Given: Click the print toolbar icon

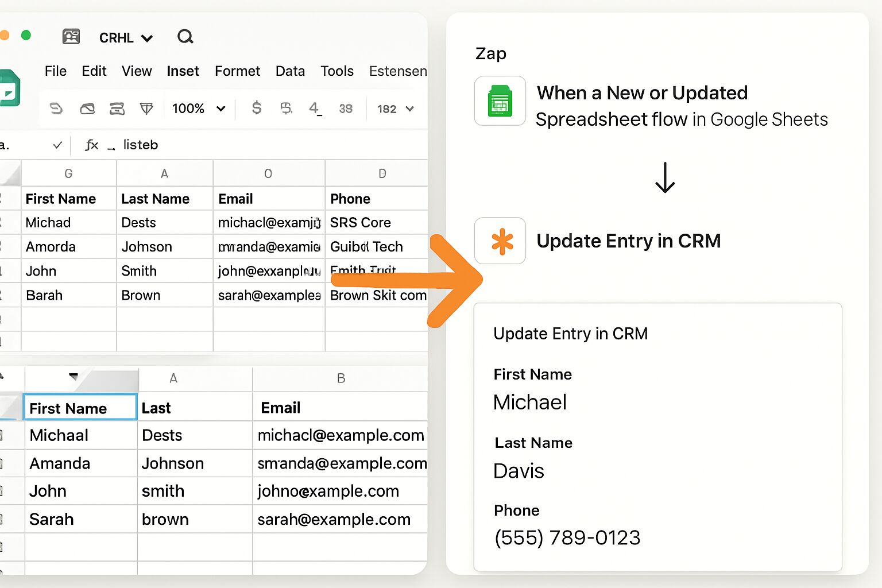Looking at the screenshot, I should (x=117, y=109).
